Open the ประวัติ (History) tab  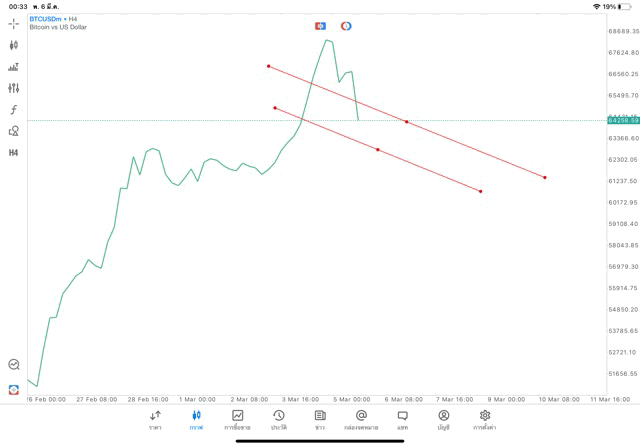(x=278, y=419)
